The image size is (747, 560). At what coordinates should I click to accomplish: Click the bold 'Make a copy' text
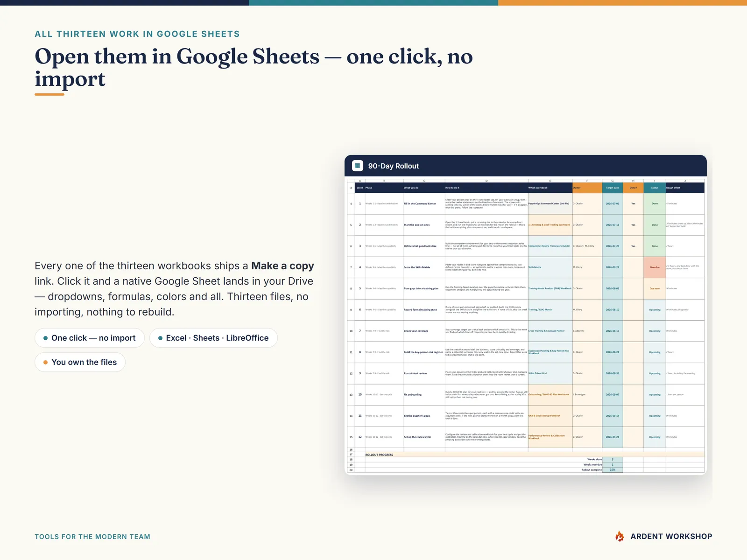coord(282,266)
